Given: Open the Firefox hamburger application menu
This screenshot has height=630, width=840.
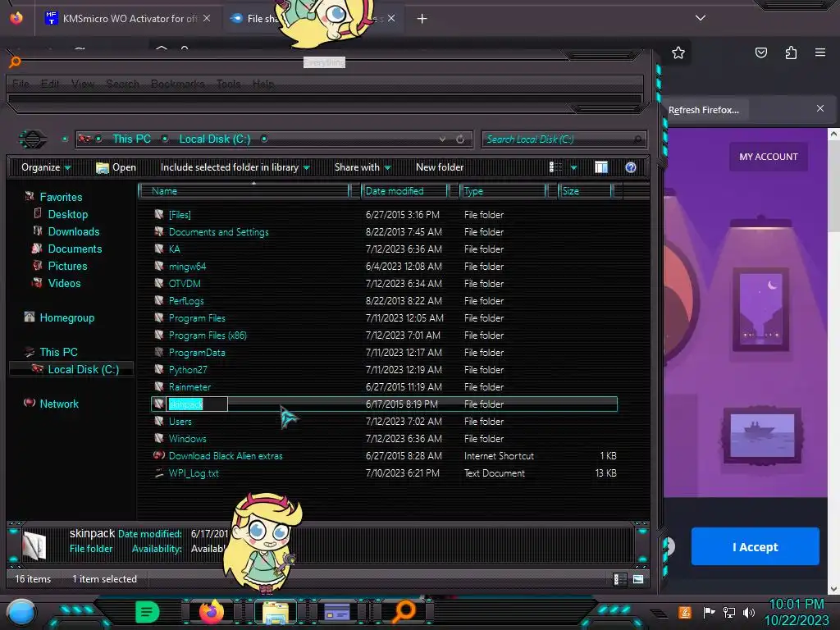Looking at the screenshot, I should click(x=820, y=52).
